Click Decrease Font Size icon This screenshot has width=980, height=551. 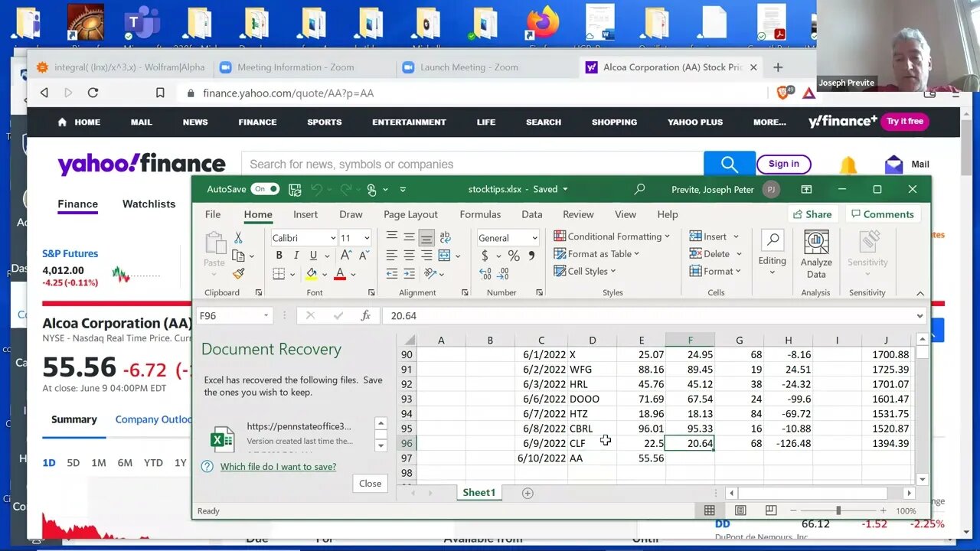tap(362, 256)
